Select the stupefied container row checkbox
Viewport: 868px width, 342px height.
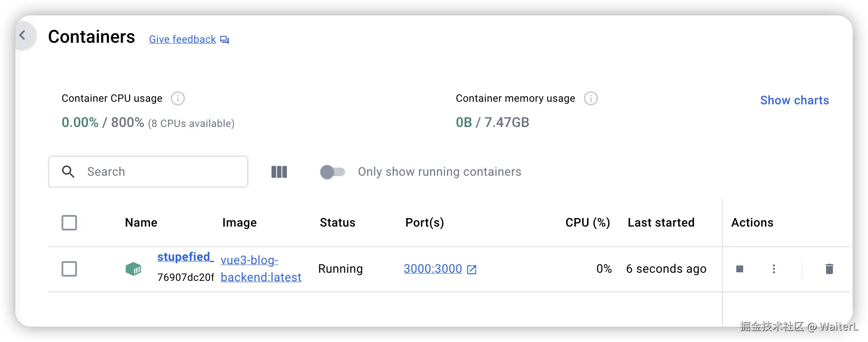pyautogui.click(x=69, y=269)
